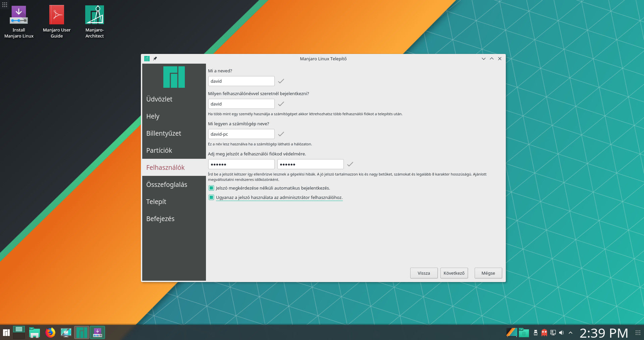Open the file manager from the taskbar
This screenshot has width=644, height=340.
(x=35, y=333)
